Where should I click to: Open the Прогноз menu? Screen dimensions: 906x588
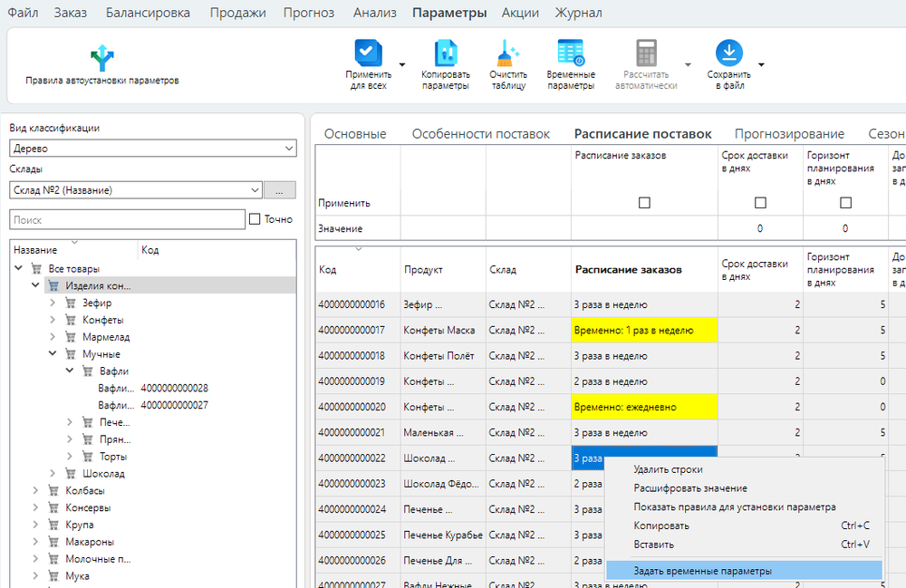[308, 13]
